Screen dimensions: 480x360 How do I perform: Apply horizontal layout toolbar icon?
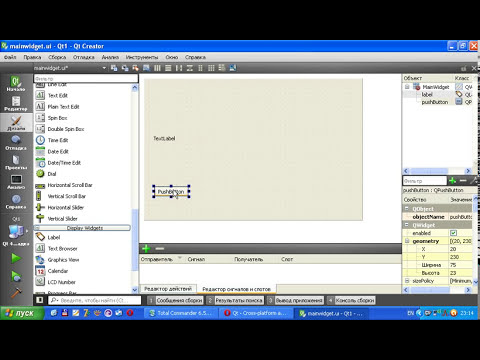tap(157, 68)
